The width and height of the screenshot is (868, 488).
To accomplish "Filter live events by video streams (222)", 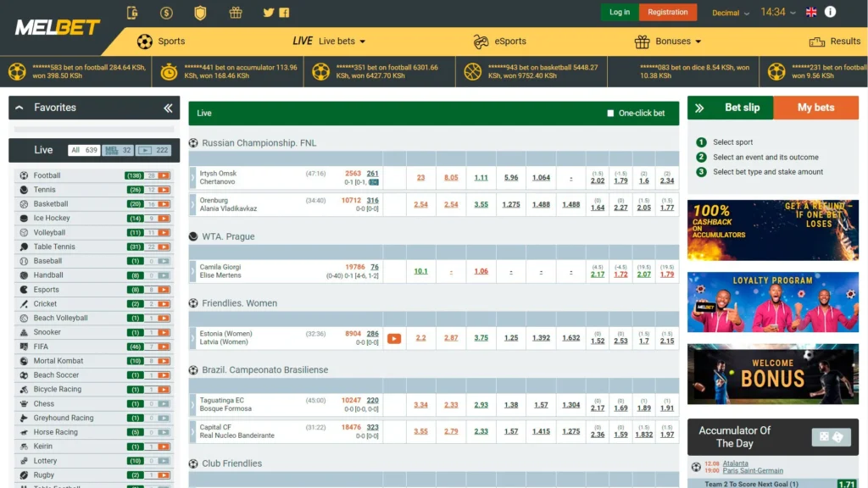I will (155, 150).
